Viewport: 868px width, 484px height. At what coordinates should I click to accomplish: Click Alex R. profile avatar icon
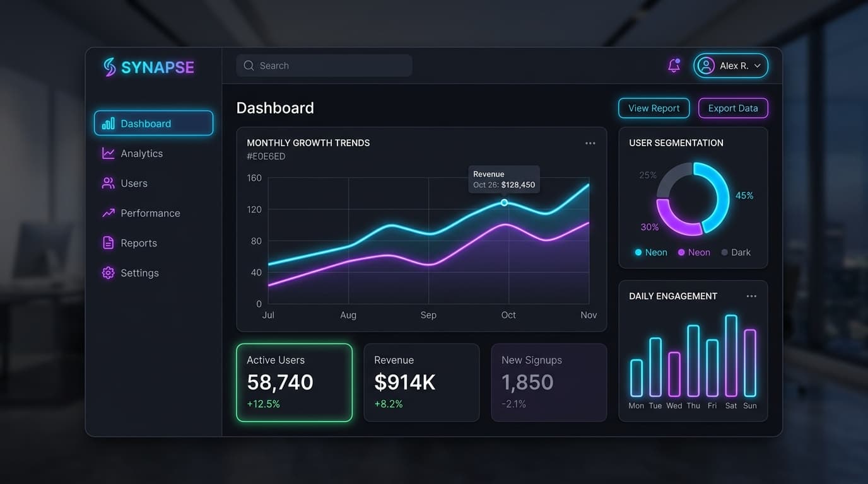707,66
